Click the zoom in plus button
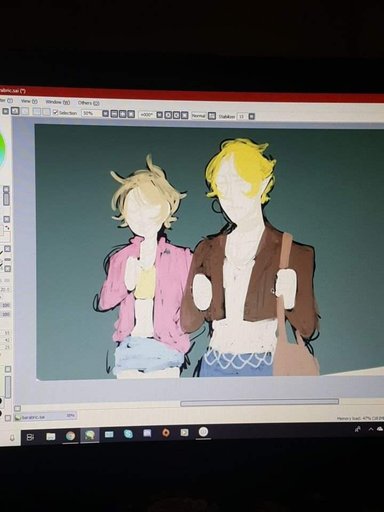 (122, 114)
